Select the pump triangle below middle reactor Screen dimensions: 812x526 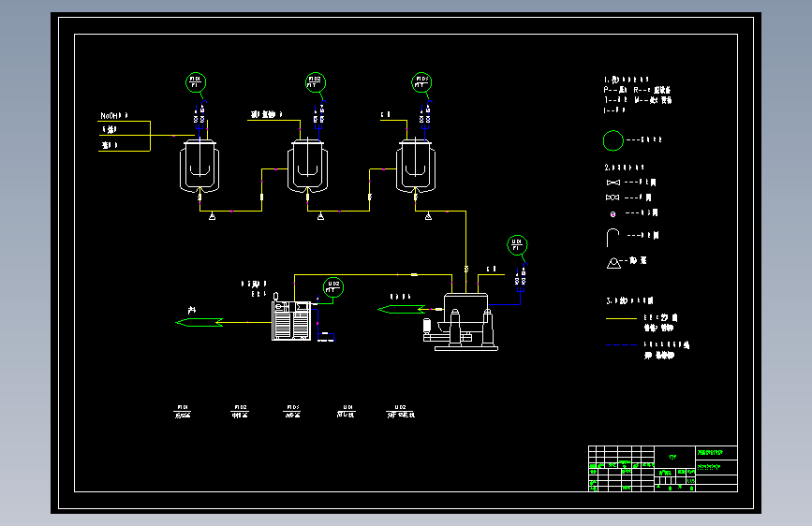320,216
